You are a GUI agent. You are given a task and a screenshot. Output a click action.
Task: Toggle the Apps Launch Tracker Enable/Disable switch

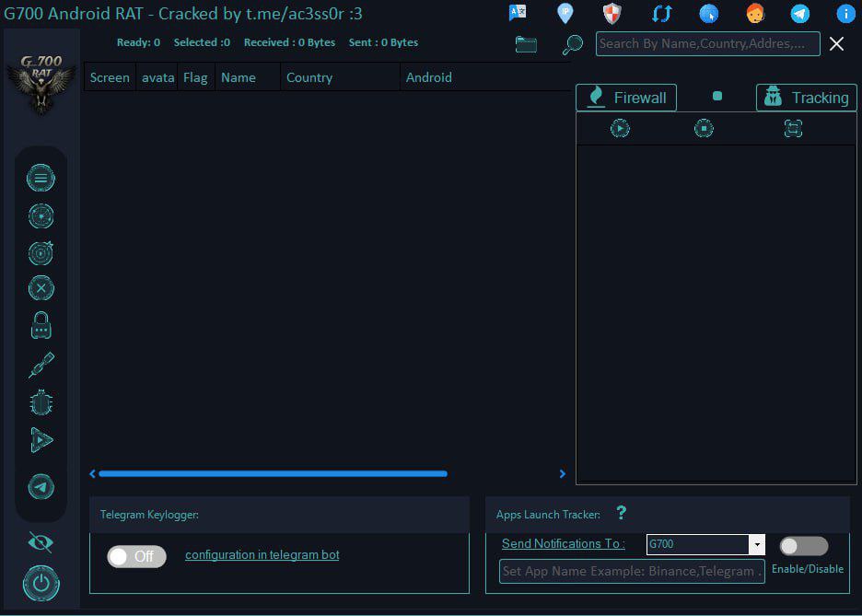point(803,546)
